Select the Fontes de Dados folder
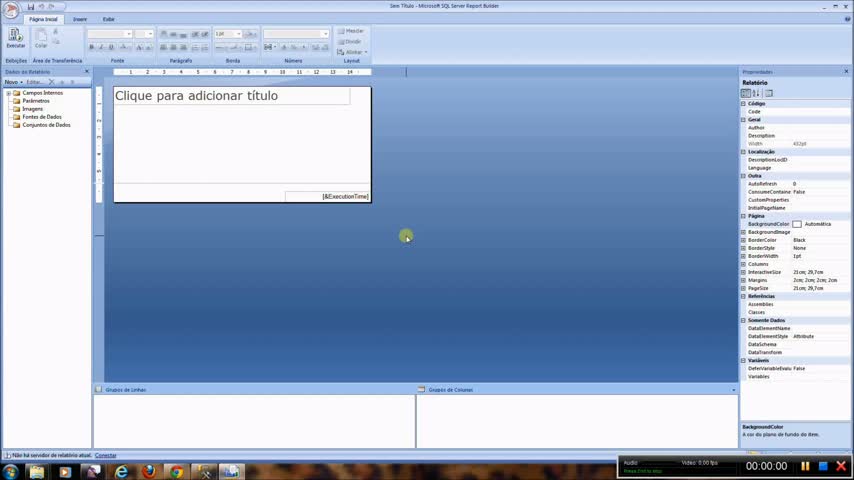Image resolution: width=854 pixels, height=480 pixels. click(x=41, y=117)
